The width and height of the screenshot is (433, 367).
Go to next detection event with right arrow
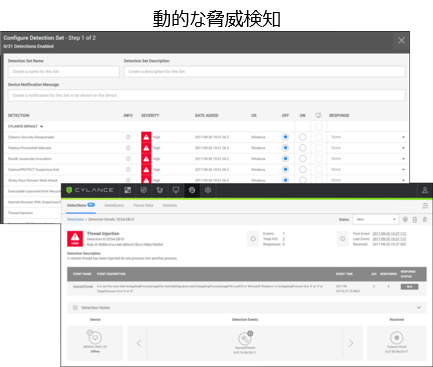(x=351, y=343)
